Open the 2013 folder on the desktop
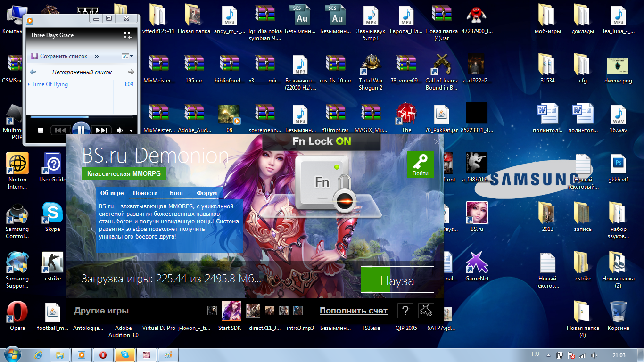This screenshot has width=644, height=362. tap(547, 217)
